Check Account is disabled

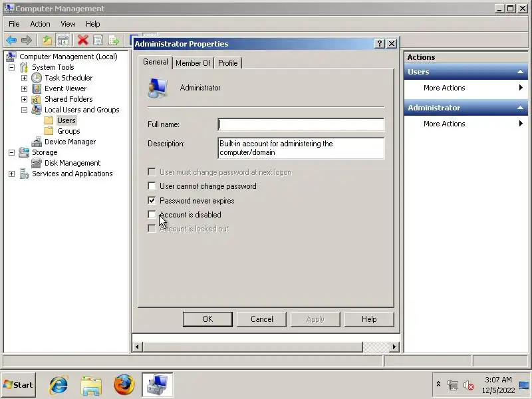152,214
